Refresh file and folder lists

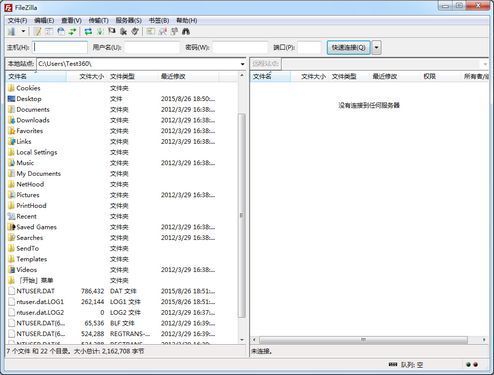click(x=88, y=32)
